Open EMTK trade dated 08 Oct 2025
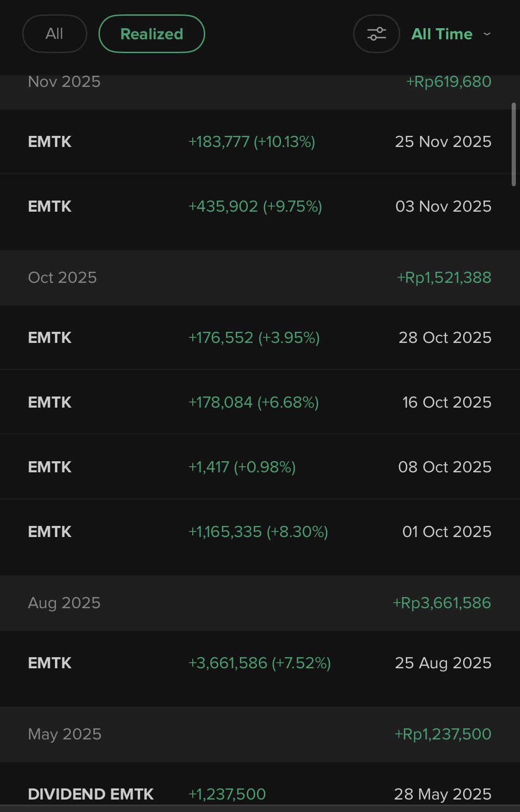Screen dimensions: 520x812 click(x=259, y=467)
